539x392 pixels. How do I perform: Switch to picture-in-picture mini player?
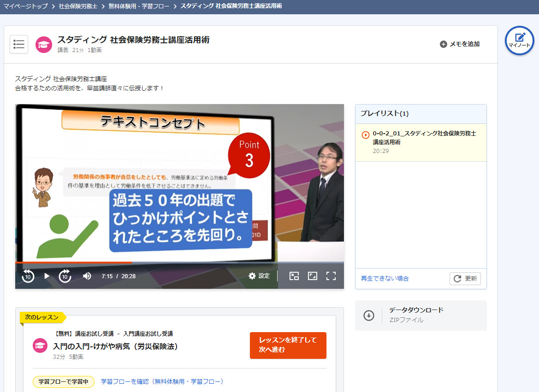pyautogui.click(x=294, y=276)
